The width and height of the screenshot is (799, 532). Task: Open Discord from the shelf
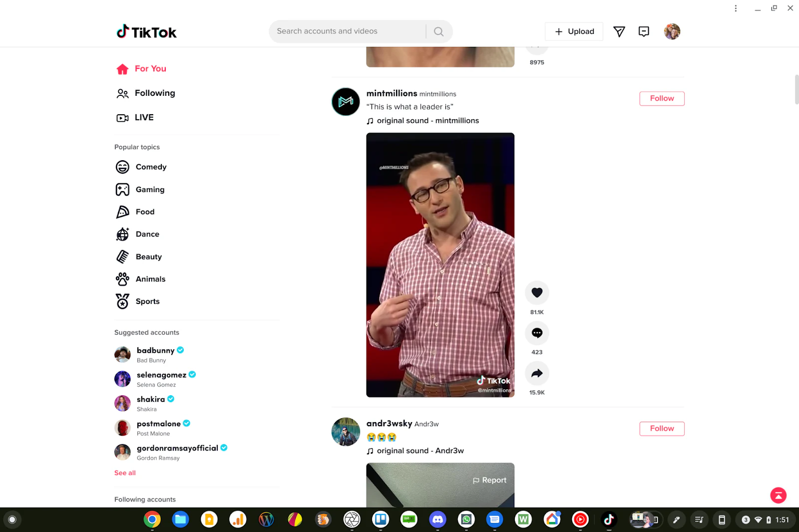(437, 520)
